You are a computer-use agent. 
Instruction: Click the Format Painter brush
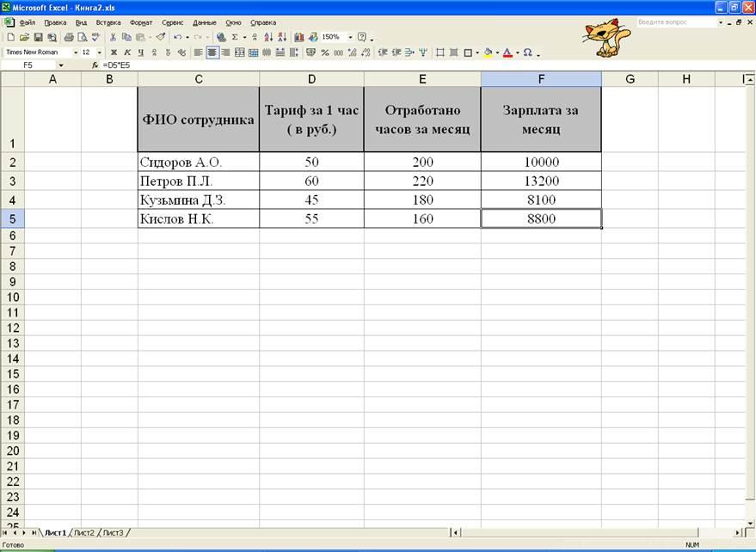tap(161, 38)
